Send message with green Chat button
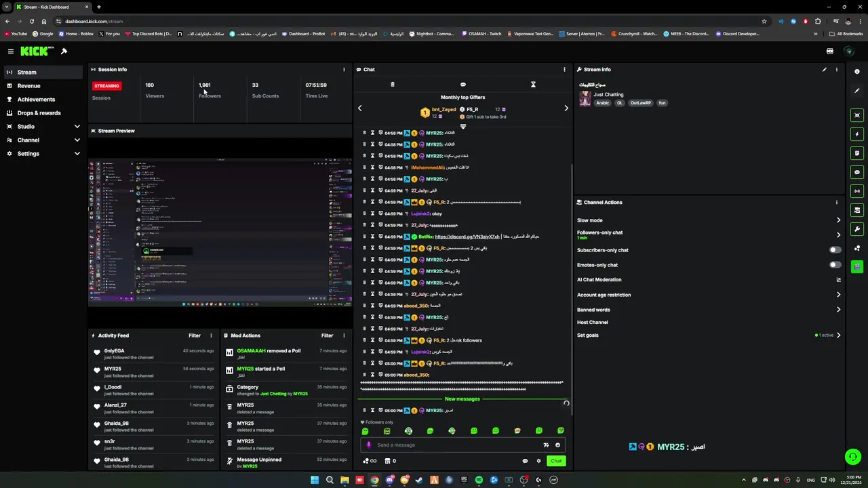This screenshot has height=488, width=868. [556, 461]
